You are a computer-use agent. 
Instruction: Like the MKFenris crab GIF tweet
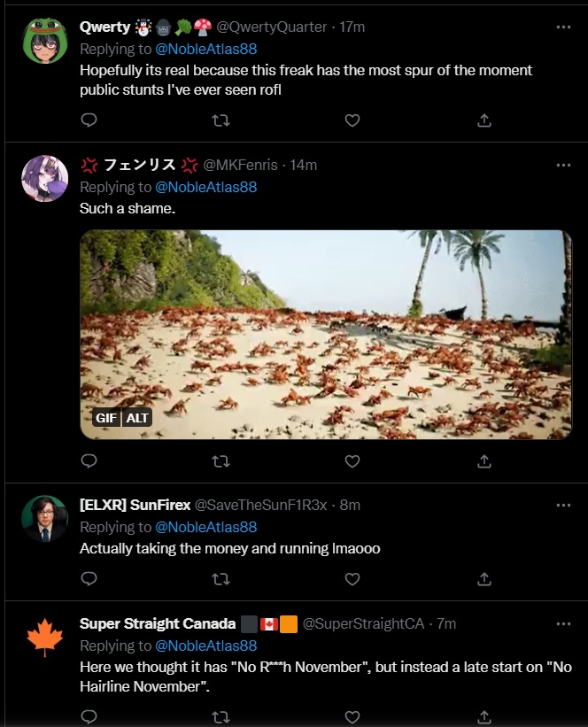coord(352,460)
